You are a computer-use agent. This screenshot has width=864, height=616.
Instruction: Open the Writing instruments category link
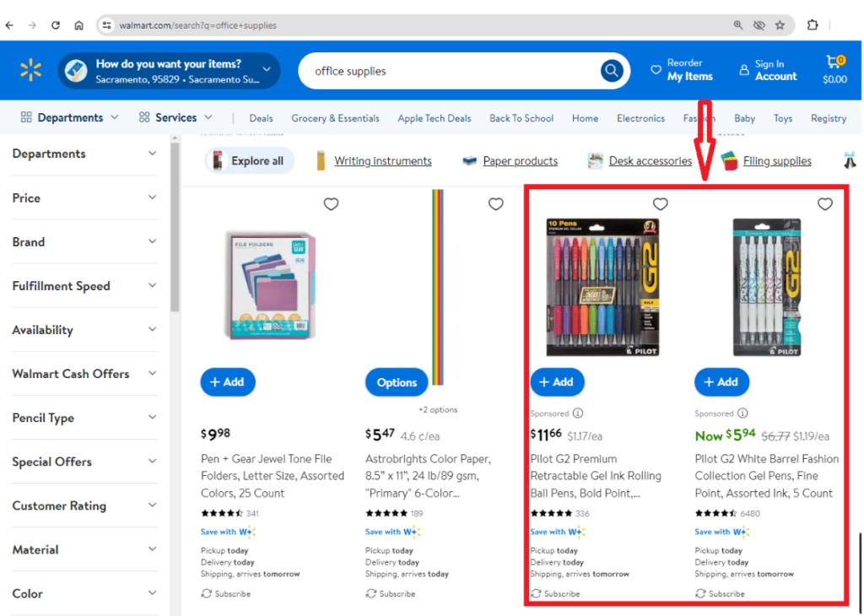(384, 160)
